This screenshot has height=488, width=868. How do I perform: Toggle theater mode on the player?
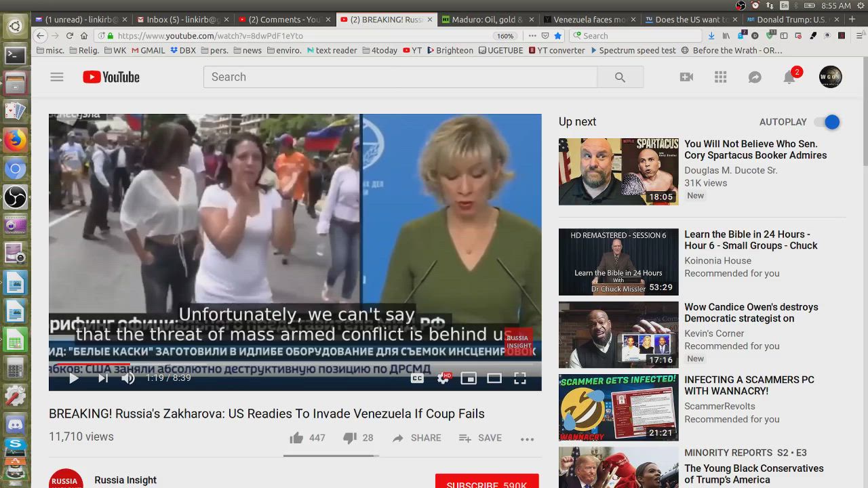click(494, 378)
